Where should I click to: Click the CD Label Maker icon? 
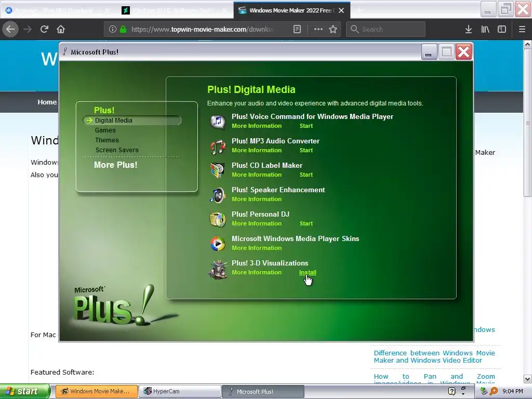(218, 170)
